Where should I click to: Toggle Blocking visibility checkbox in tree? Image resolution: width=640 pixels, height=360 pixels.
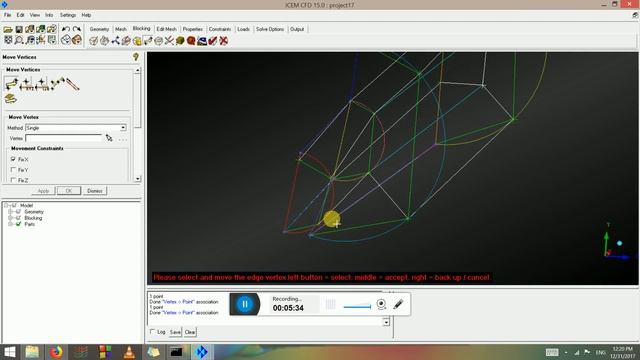[x=18, y=218]
